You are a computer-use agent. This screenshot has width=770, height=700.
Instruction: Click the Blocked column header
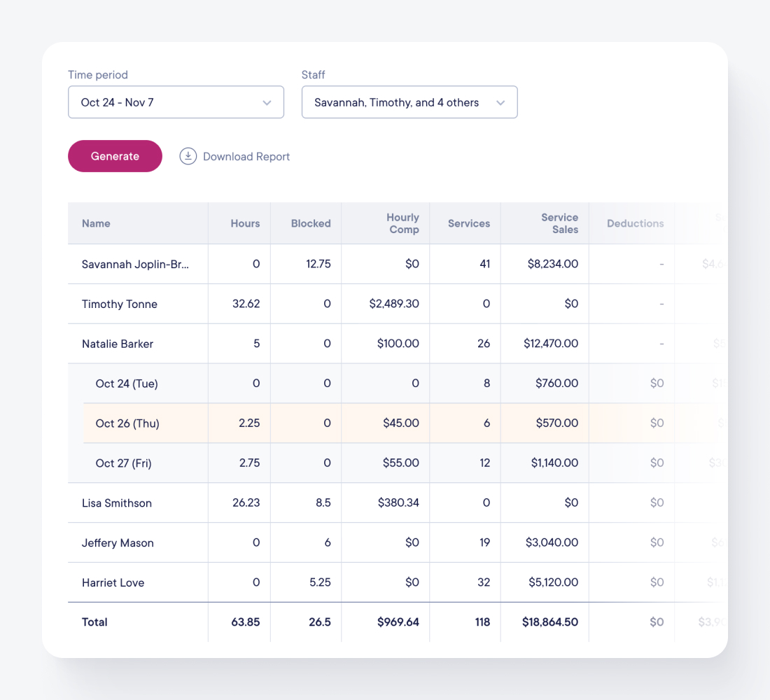[310, 223]
